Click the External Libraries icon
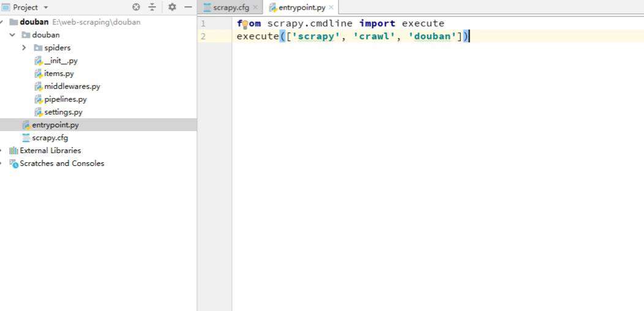Image resolution: width=644 pixels, height=311 pixels. tap(13, 151)
